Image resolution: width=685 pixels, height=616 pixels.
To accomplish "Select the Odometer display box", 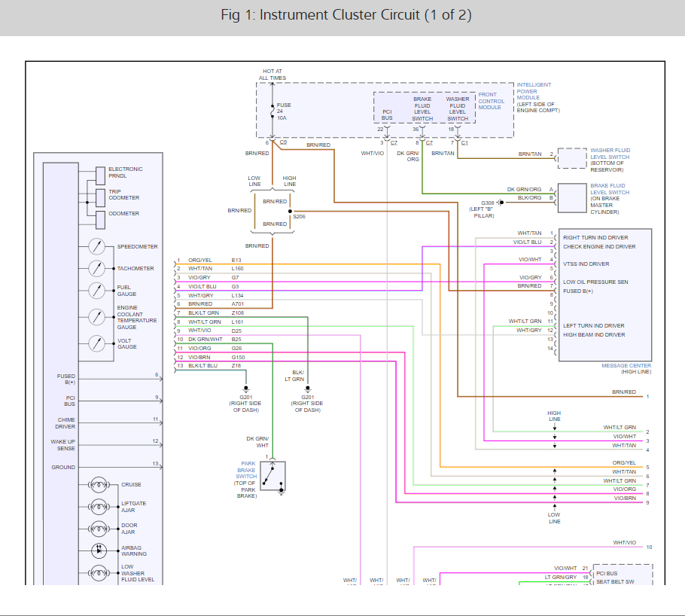I will coord(100,220).
